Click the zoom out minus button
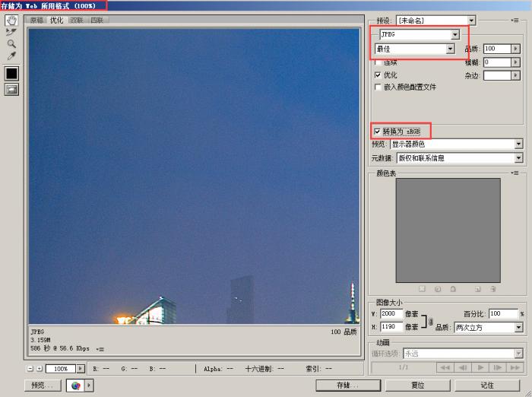The width and height of the screenshot is (532, 397). coord(30,368)
